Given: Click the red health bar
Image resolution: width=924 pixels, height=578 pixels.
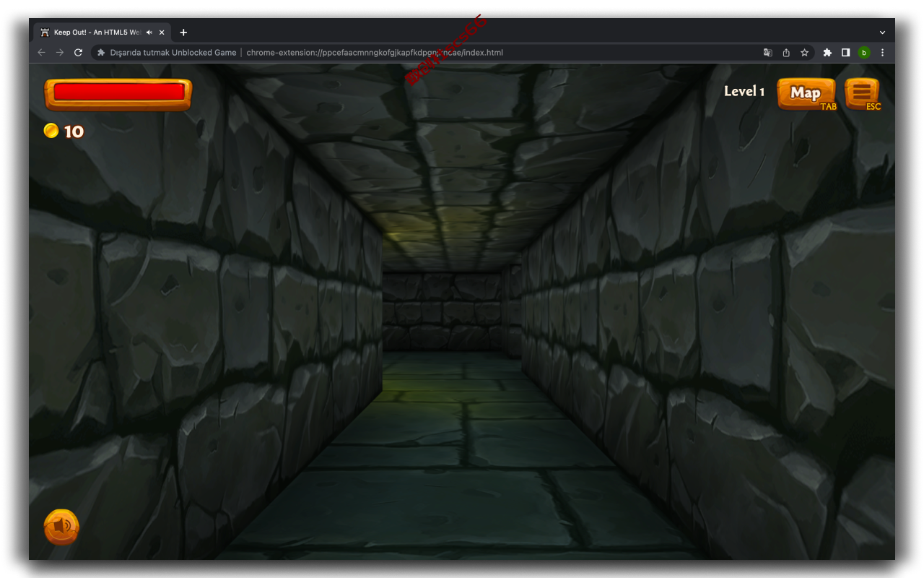Looking at the screenshot, I should (118, 94).
